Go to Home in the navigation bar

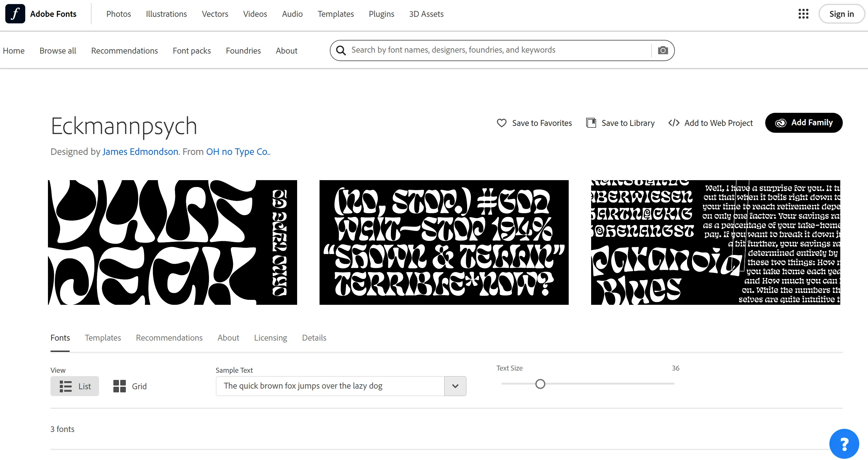13,50
